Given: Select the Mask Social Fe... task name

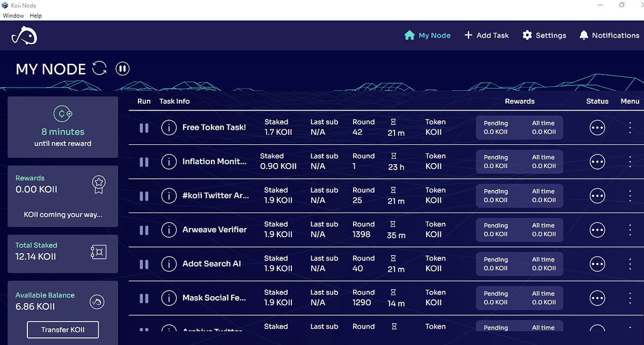Looking at the screenshot, I should 214,298.
